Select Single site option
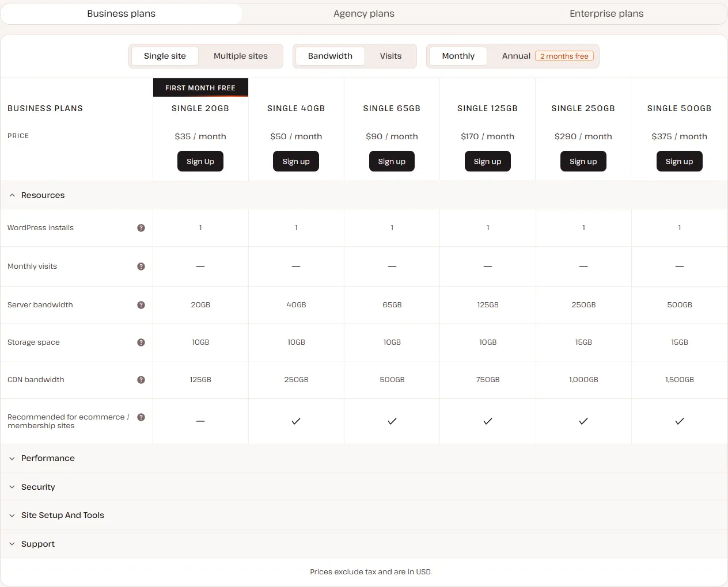Viewport: 728px width, 587px height. (x=165, y=56)
